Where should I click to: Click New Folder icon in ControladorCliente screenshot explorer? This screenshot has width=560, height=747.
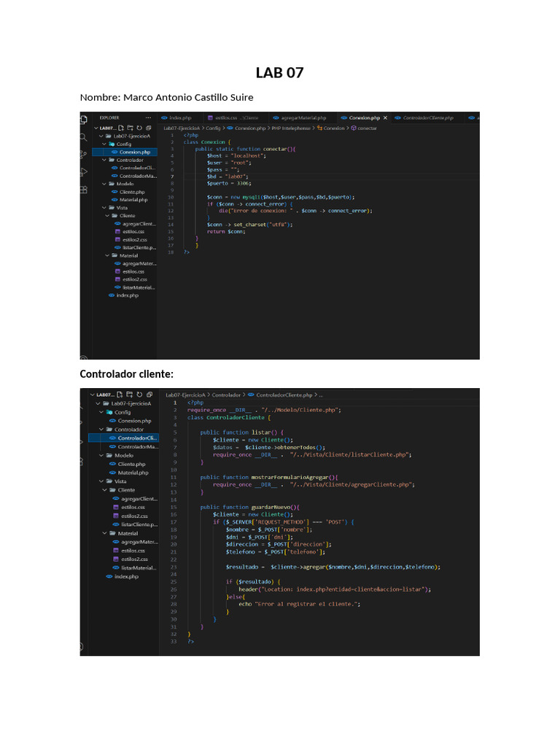pos(130,395)
